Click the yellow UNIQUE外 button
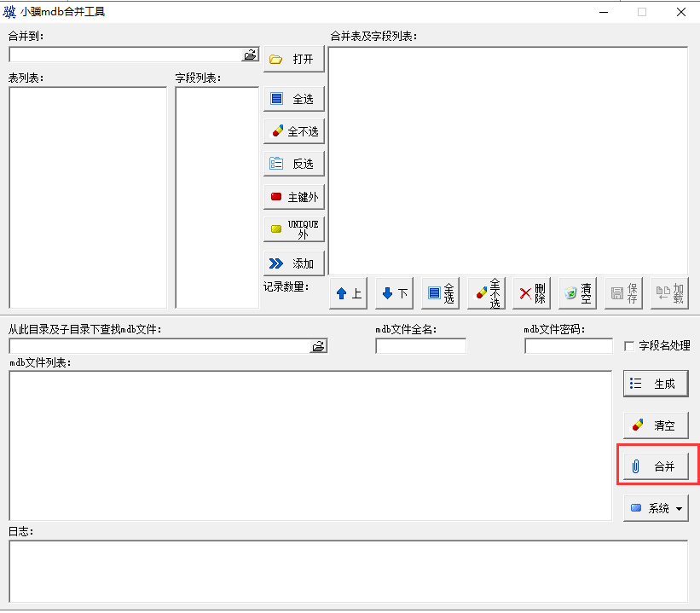The image size is (700, 613). (x=294, y=229)
